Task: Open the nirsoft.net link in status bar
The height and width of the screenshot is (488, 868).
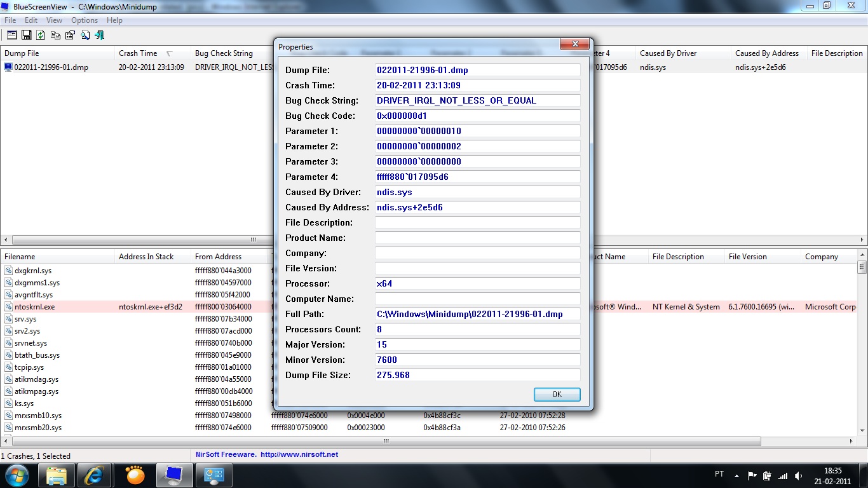Action: pyautogui.click(x=299, y=454)
